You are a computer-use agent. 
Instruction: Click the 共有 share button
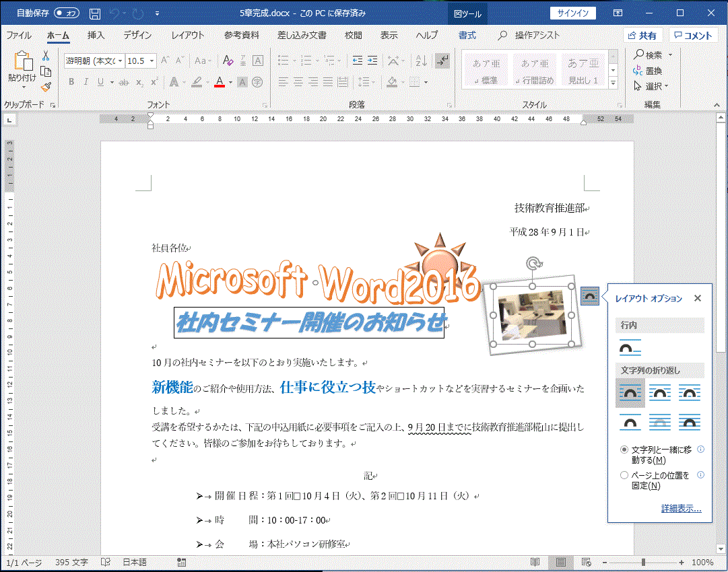coord(642,36)
